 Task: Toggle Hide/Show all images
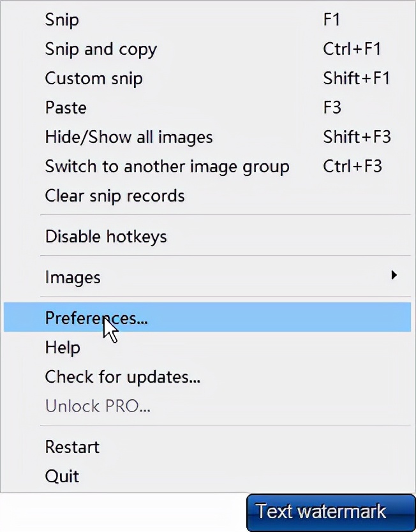[x=129, y=137]
